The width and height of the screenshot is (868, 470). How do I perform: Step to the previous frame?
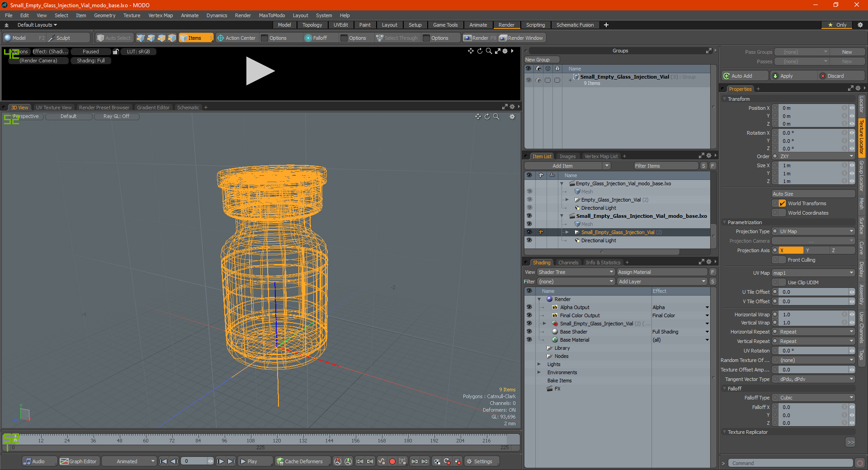(174, 461)
